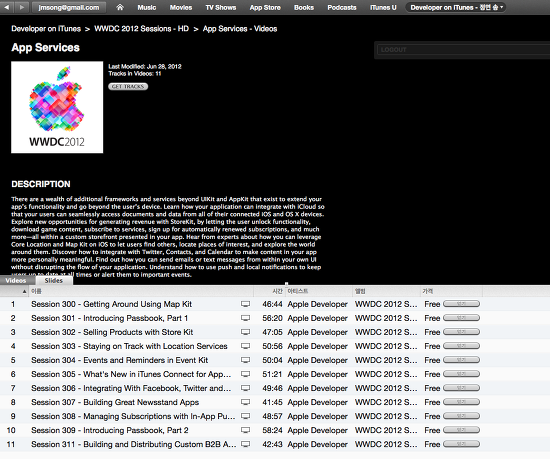Get Session 308 with its download button
550x459 pixels.
pos(461,416)
